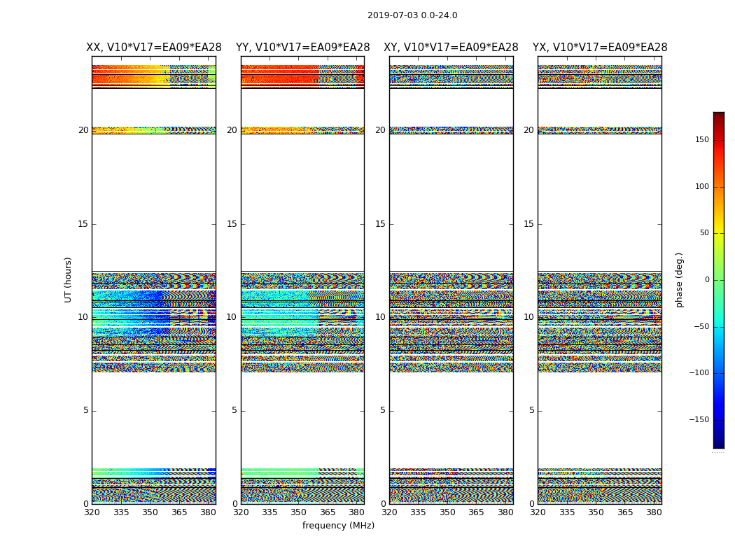Select the XY, V10*V17=EA09*EA28 panel title

451,48
